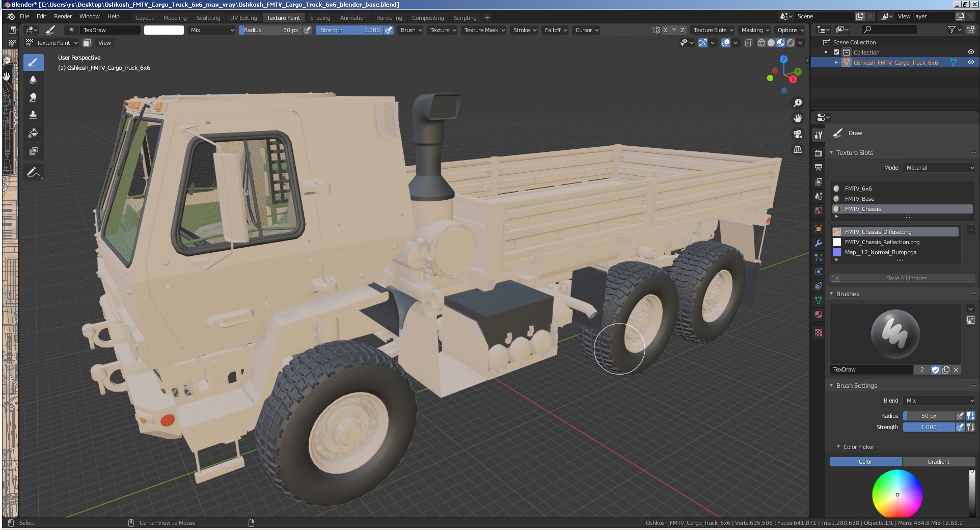This screenshot has width=980, height=530.
Task: Select the Smear tool
Action: (x=33, y=97)
